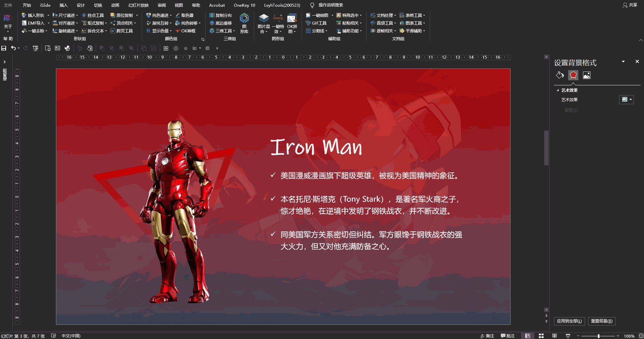
Task: Collapse the ribbon with the caret arrow
Action: (641, 40)
